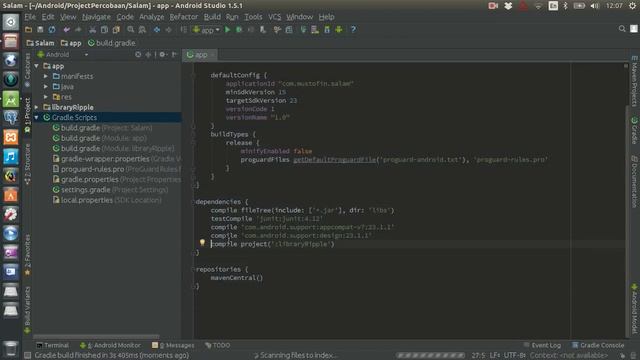This screenshot has width=640, height=360.
Task: Select the local.properties file
Action: pos(107,200)
